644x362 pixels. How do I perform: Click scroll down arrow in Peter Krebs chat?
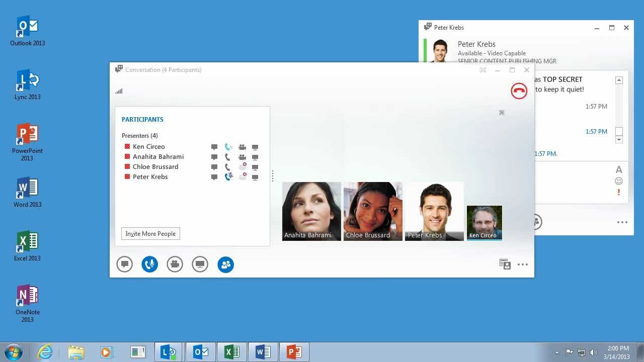[619, 139]
